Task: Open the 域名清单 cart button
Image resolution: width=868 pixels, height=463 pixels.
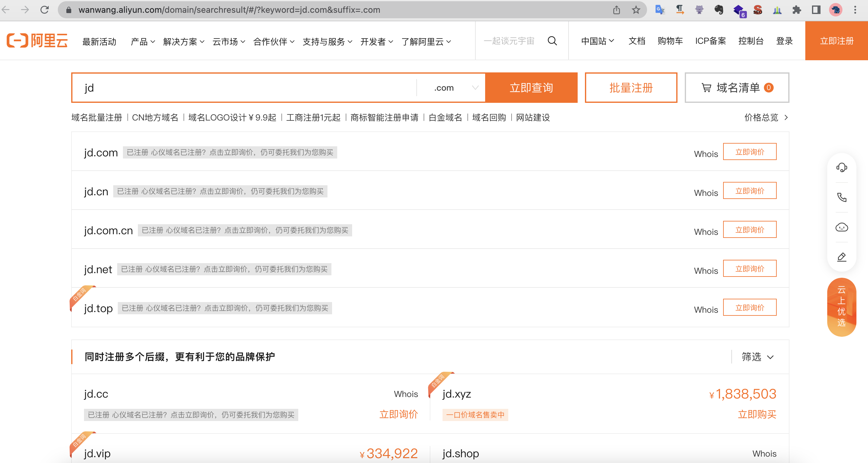Action: pyautogui.click(x=737, y=88)
